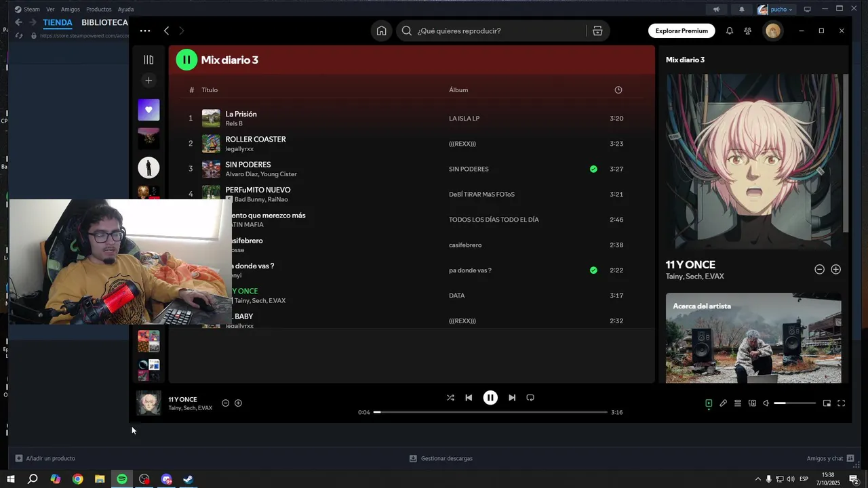Open connect to a device icon

click(752, 403)
